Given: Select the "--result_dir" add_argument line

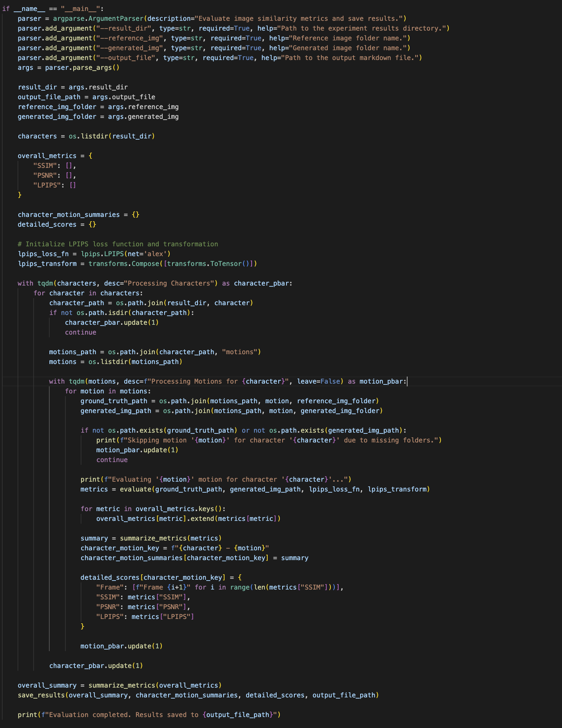Looking at the screenshot, I should pyautogui.click(x=234, y=28).
